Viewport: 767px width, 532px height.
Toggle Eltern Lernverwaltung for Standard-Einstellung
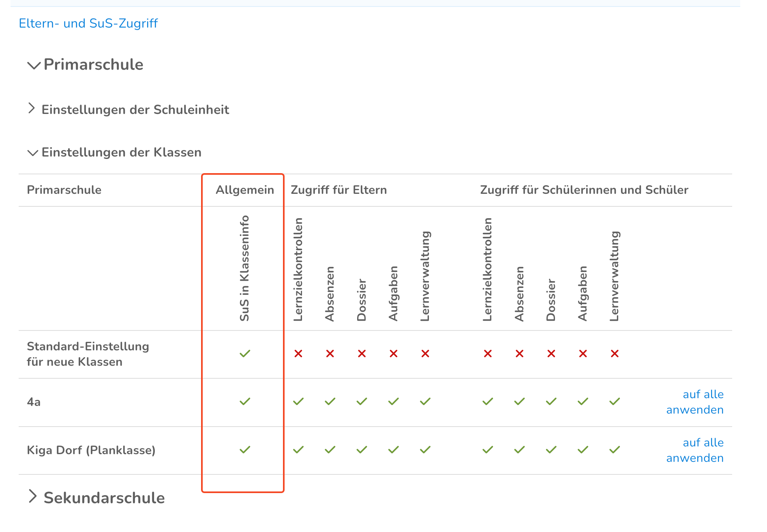pyautogui.click(x=425, y=354)
